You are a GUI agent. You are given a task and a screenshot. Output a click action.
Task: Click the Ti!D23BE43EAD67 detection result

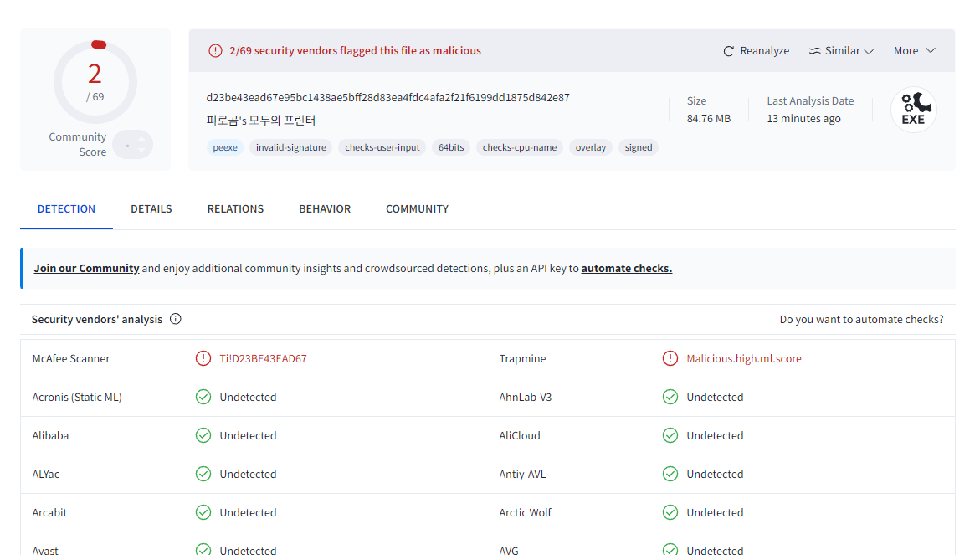tap(263, 359)
